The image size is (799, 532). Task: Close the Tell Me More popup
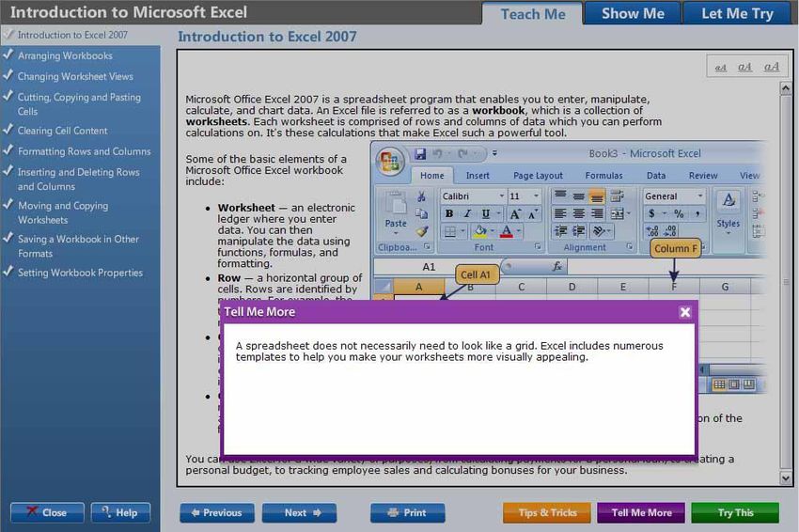pos(685,312)
